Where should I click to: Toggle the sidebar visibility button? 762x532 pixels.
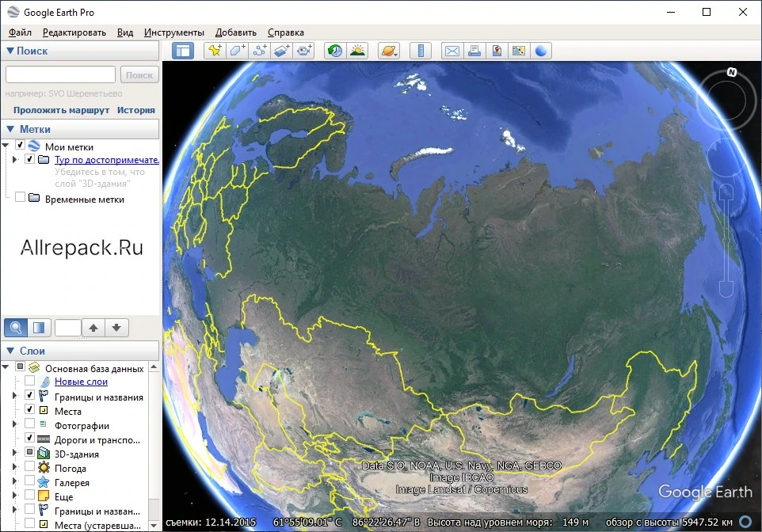click(x=183, y=51)
